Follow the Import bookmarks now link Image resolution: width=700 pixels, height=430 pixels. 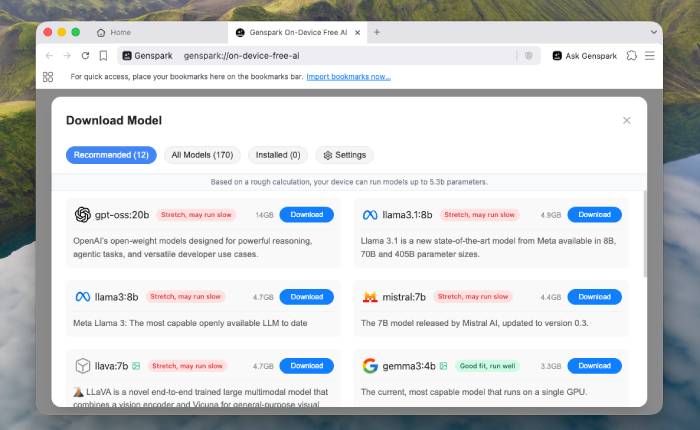pyautogui.click(x=348, y=77)
